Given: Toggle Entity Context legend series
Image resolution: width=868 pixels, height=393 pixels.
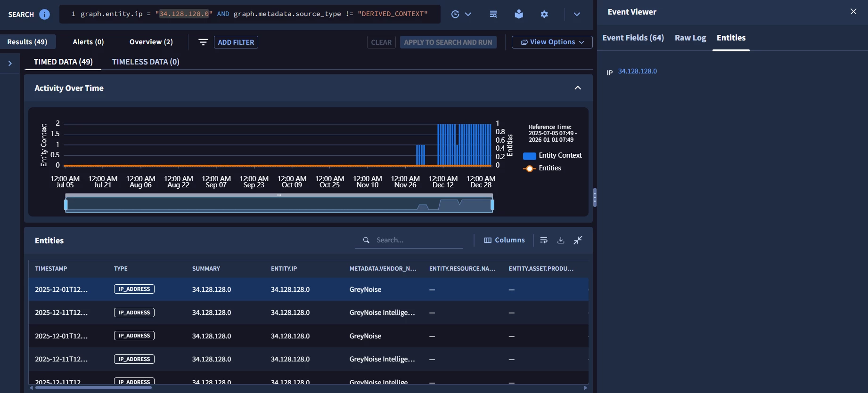Looking at the screenshot, I should (552, 155).
